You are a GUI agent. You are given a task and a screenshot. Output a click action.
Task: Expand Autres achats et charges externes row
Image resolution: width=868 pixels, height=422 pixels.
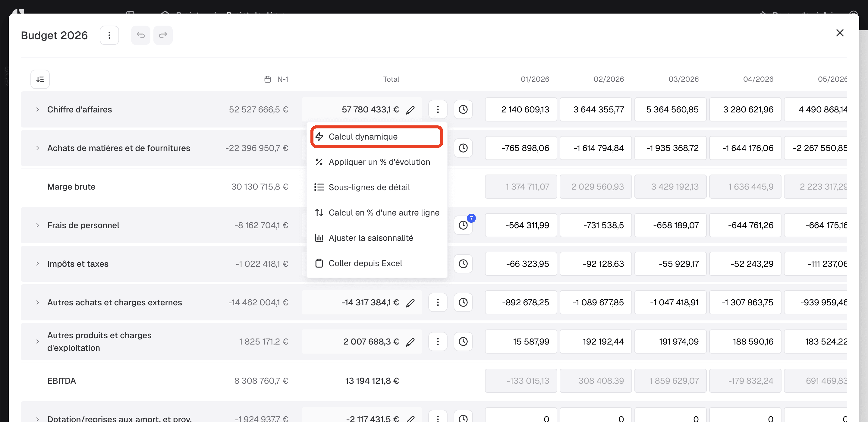[x=37, y=302]
